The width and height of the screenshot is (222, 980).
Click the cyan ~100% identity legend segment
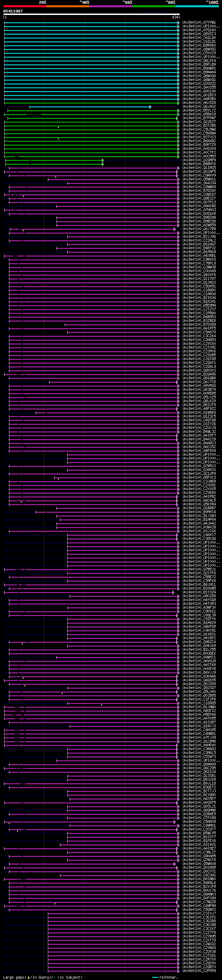(197, 6)
